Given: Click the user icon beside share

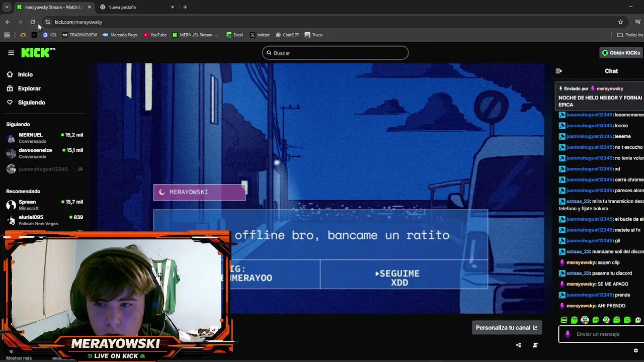Looking at the screenshot, I should [x=535, y=345].
